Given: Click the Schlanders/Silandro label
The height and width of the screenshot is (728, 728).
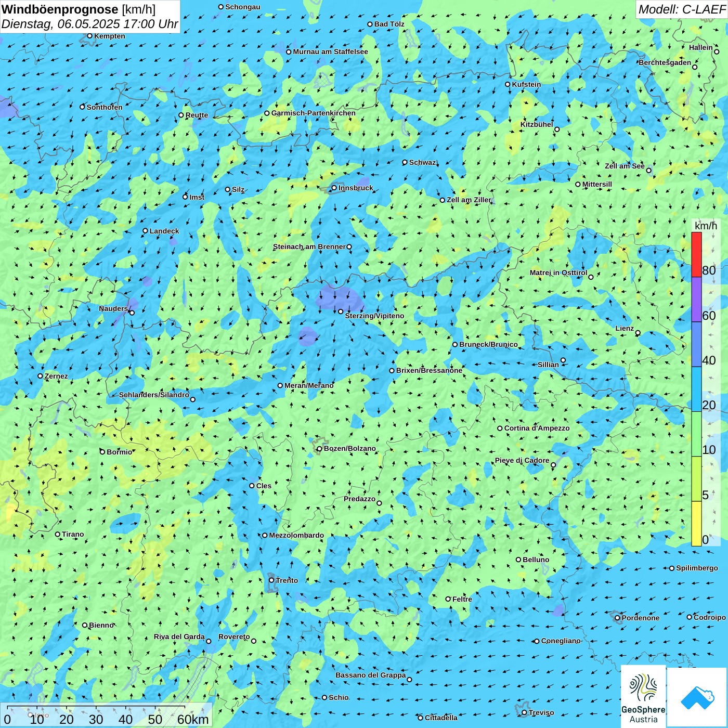Looking at the screenshot, I should (154, 395).
